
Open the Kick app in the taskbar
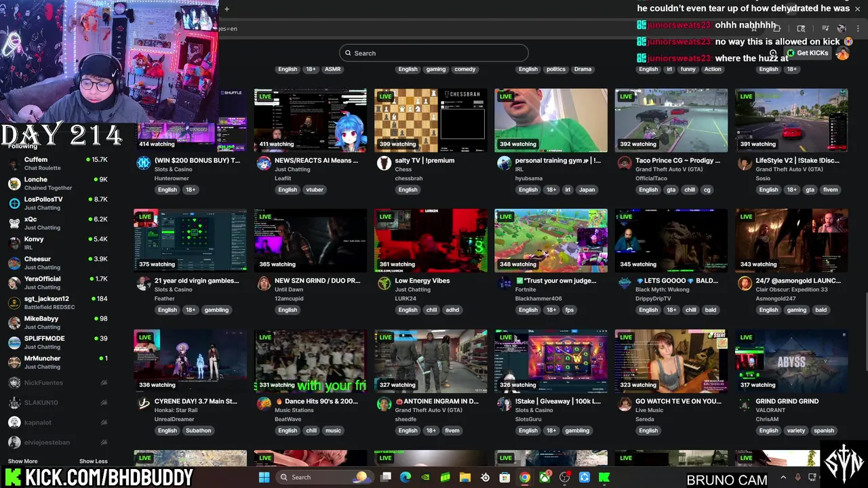click(x=604, y=477)
